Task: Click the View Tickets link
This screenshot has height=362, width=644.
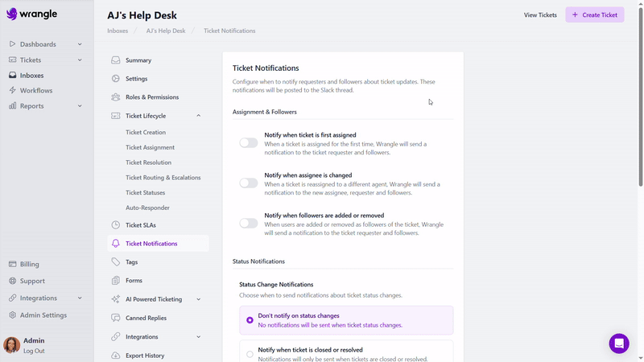Action: pos(540,14)
